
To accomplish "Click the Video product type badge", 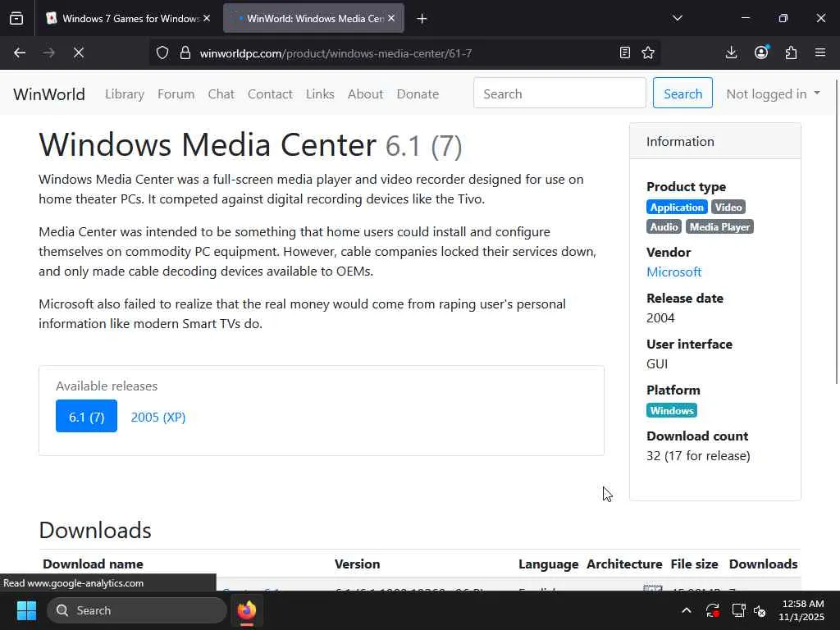I will [x=728, y=207].
